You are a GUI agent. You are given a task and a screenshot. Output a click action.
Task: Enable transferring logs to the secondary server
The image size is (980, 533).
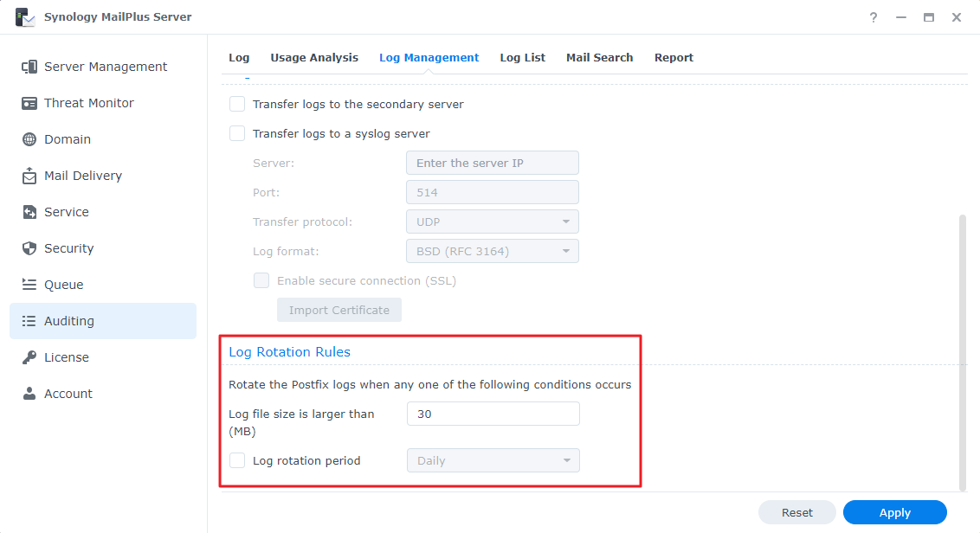click(x=236, y=104)
